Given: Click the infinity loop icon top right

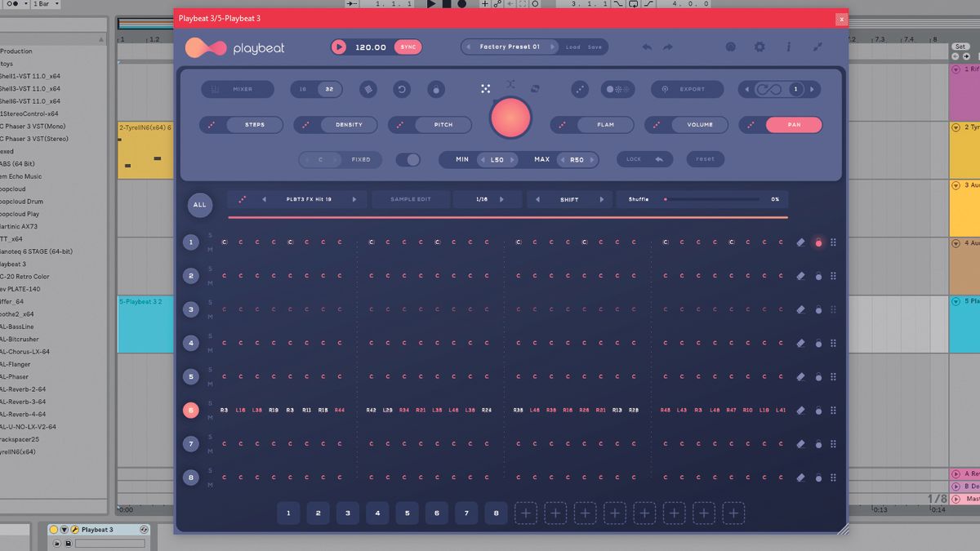Looking at the screenshot, I should (x=768, y=90).
